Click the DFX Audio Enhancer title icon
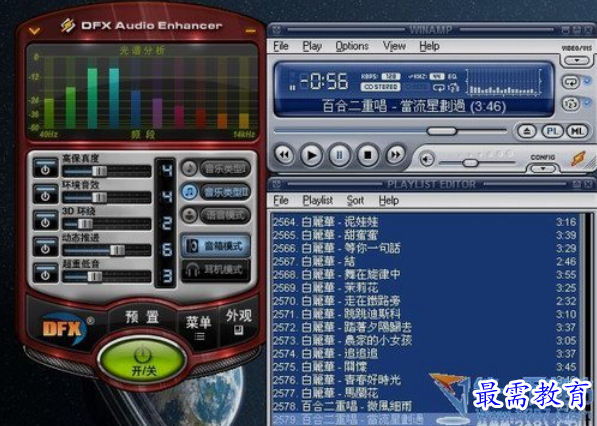 pos(68,26)
